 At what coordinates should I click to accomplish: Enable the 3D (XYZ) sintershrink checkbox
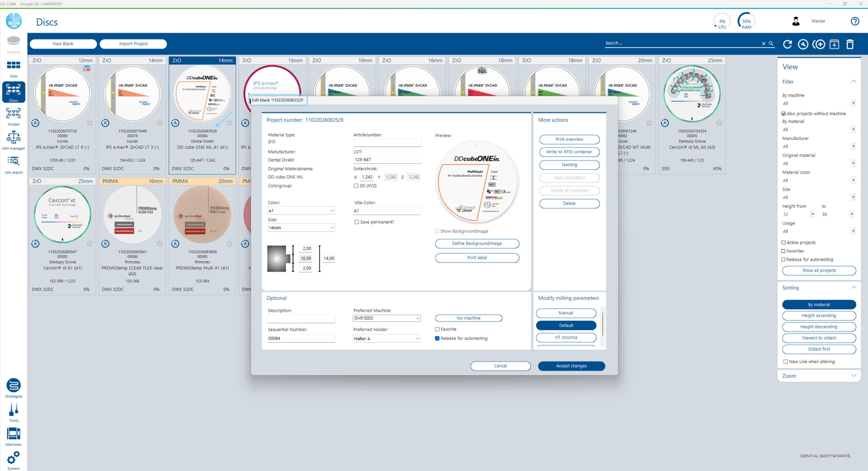click(x=356, y=185)
